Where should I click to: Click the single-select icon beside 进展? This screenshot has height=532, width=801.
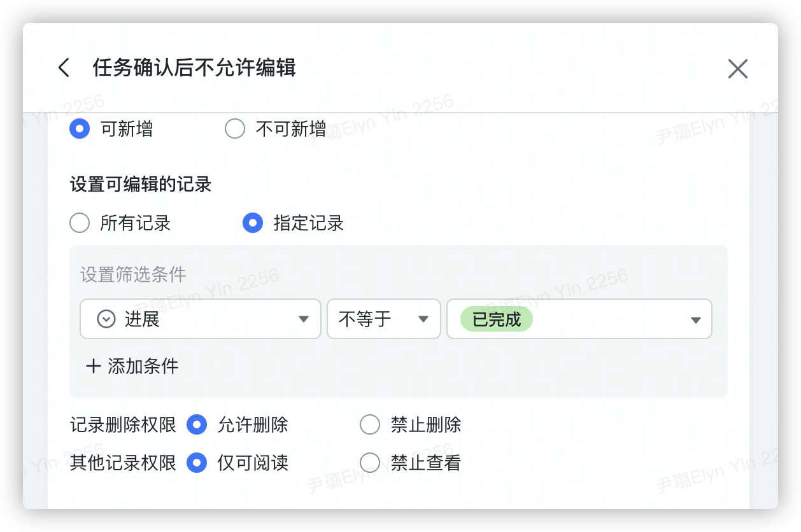(x=106, y=319)
